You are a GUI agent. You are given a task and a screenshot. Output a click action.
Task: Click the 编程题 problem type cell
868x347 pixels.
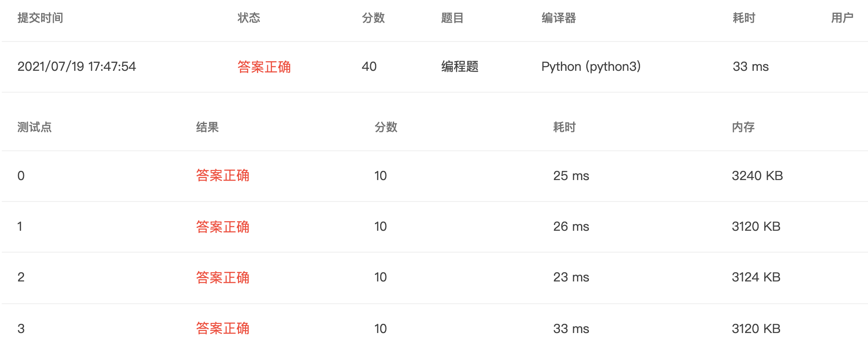(460, 66)
